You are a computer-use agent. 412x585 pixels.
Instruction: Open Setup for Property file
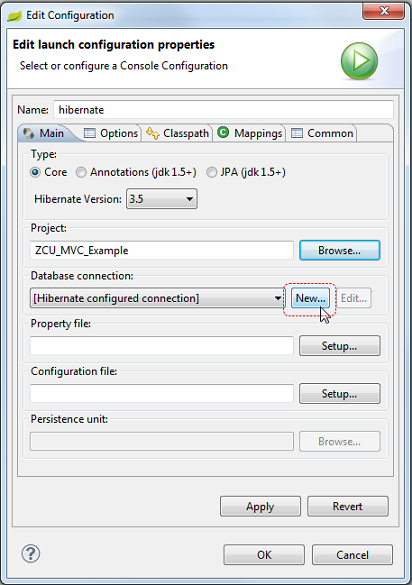(x=340, y=346)
